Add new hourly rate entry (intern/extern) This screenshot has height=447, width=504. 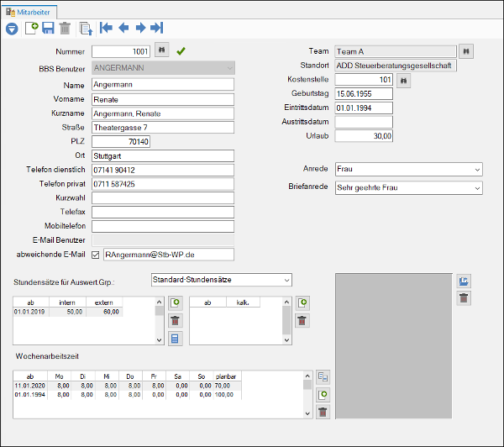tap(176, 303)
